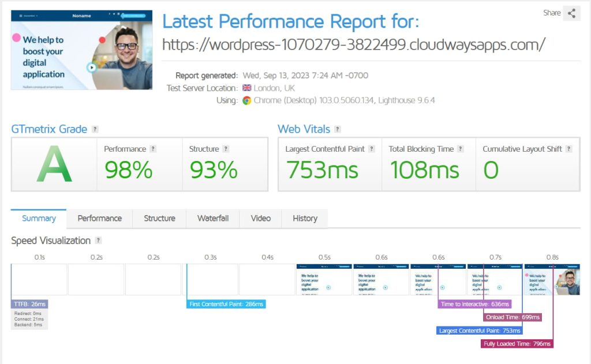Click the Latest Performance Report for heading
The image size is (591, 364).
pyautogui.click(x=291, y=21)
